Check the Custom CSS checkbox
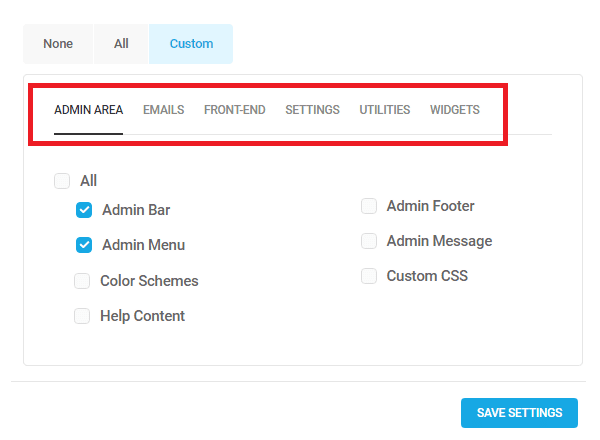Image resolution: width=600 pixels, height=440 pixels. (x=369, y=276)
